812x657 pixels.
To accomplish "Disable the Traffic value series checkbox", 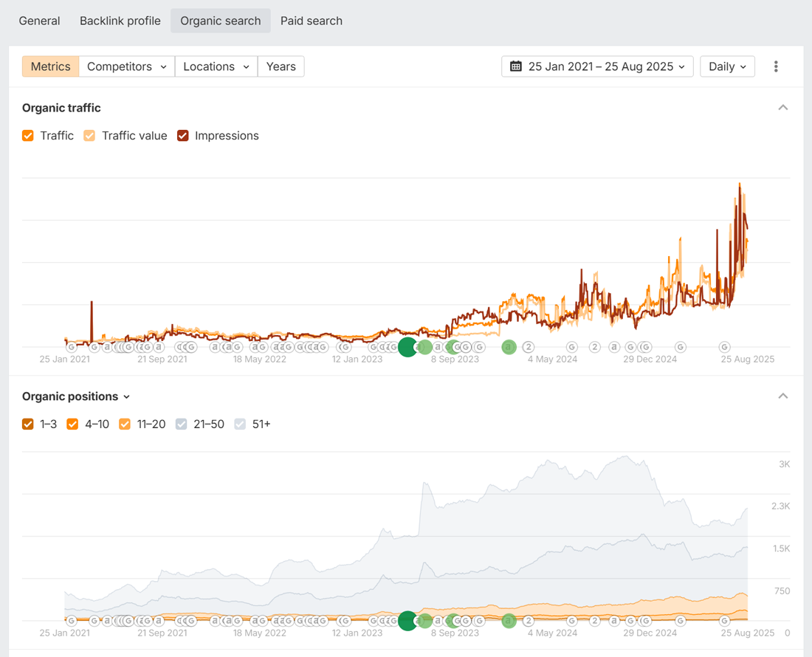I will point(89,136).
